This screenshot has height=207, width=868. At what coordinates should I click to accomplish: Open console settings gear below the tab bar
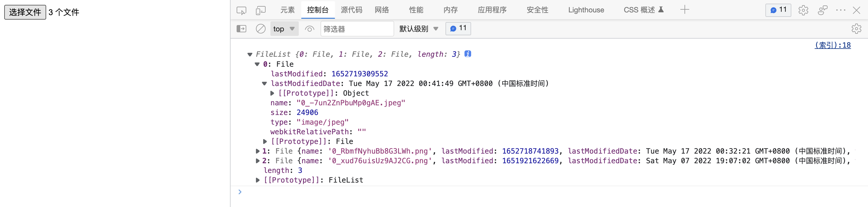(856, 29)
